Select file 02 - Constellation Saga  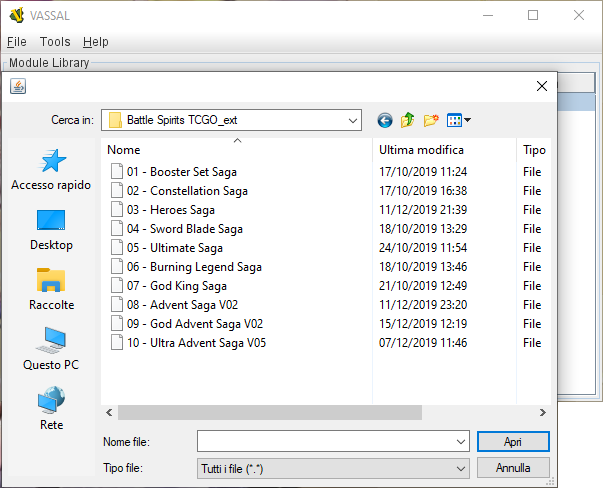pyautogui.click(x=187, y=191)
